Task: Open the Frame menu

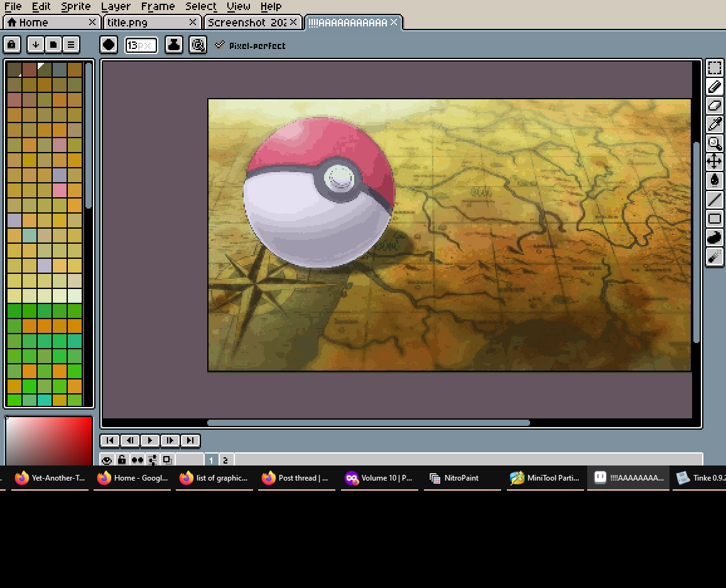Action: pos(158,6)
